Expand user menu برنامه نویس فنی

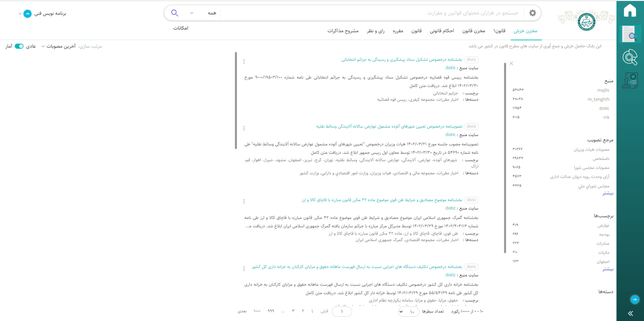pyautogui.click(x=43, y=14)
